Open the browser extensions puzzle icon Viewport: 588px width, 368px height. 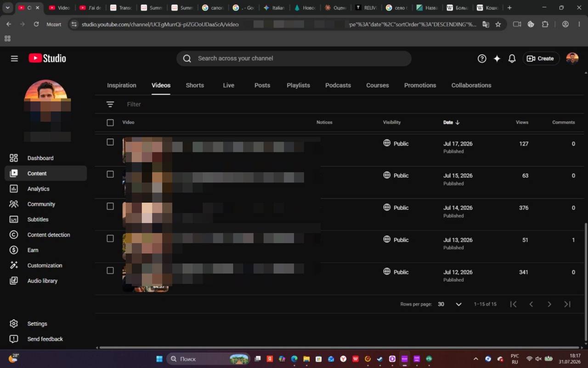pyautogui.click(x=545, y=24)
